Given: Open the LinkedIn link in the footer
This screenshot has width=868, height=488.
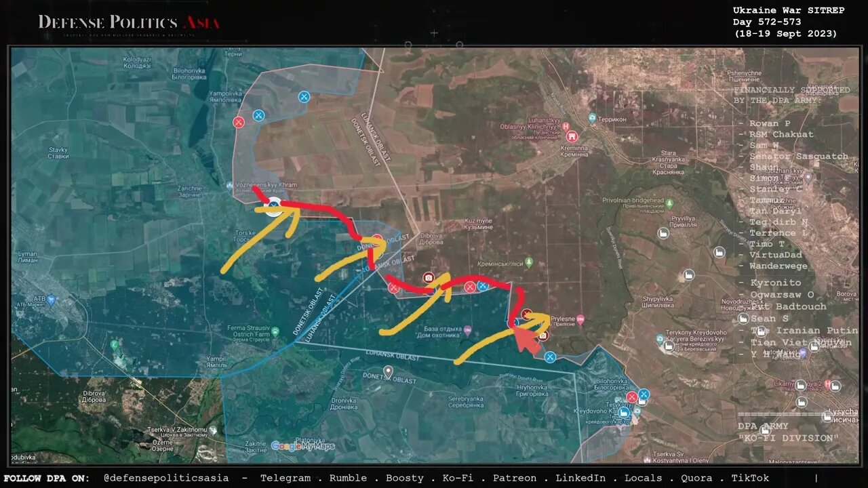Looking at the screenshot, I should (580, 478).
